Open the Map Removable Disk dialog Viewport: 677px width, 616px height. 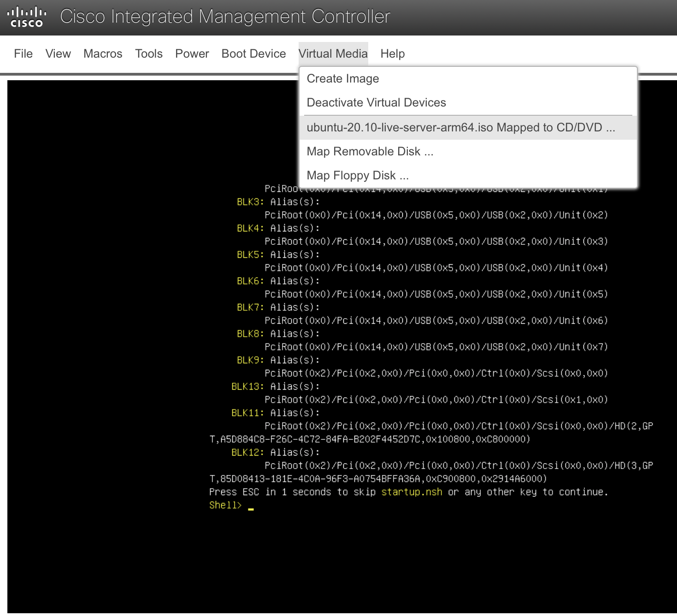(370, 151)
